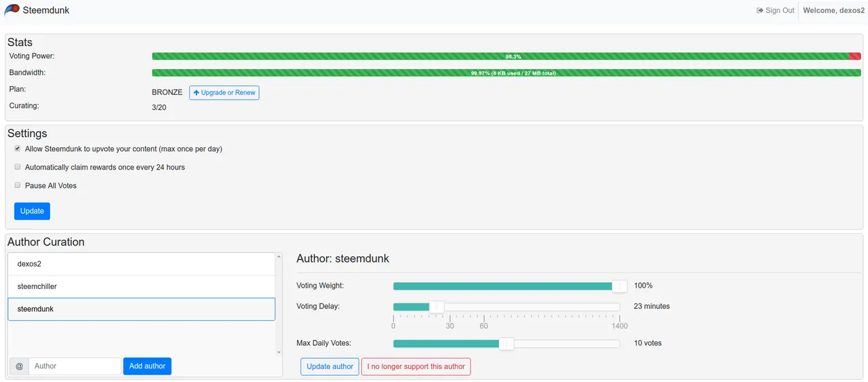This screenshot has width=868, height=382.
Task: Click the Author Curation heading
Action: (x=46, y=242)
